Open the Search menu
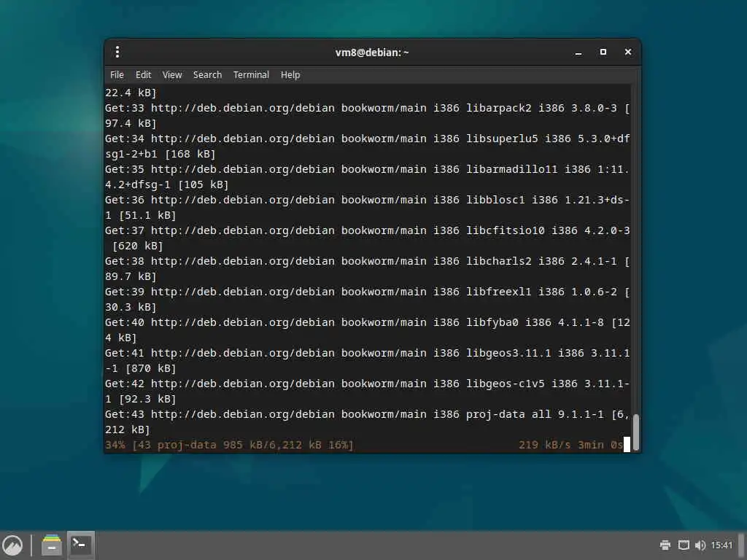Viewport: 747px width, 560px height. point(207,75)
